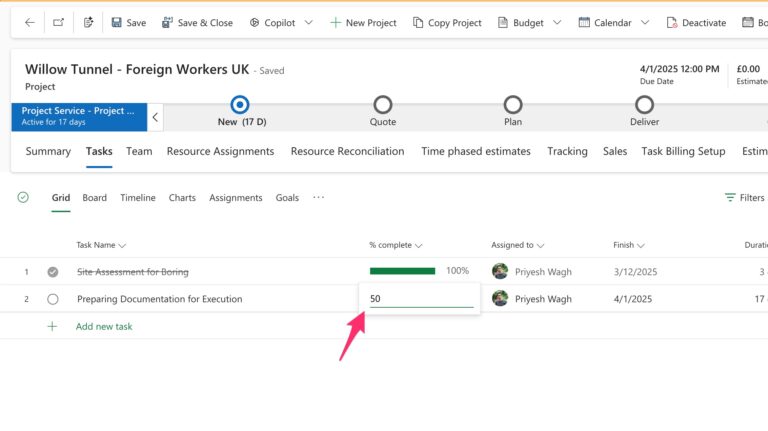Create a New Project
This screenshot has width=768, height=431.
(x=363, y=22)
